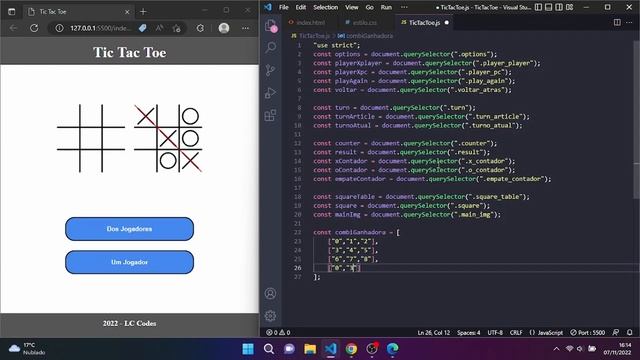
Task: Click the unsaved dot on the TicTacToe.js tab
Action: (x=447, y=22)
